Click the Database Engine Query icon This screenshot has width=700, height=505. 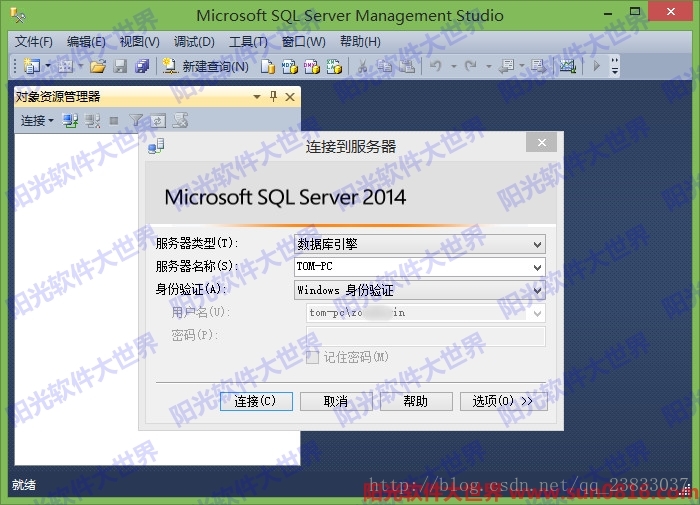[x=268, y=67]
